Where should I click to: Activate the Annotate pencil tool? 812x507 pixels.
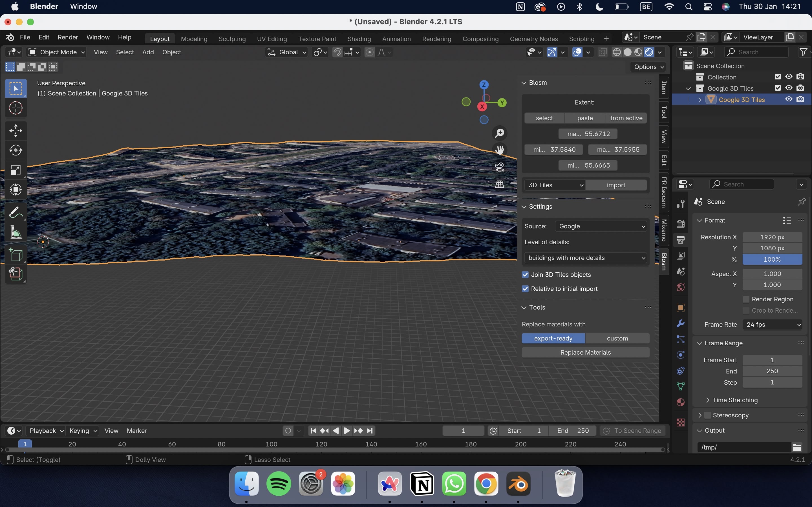point(16,212)
